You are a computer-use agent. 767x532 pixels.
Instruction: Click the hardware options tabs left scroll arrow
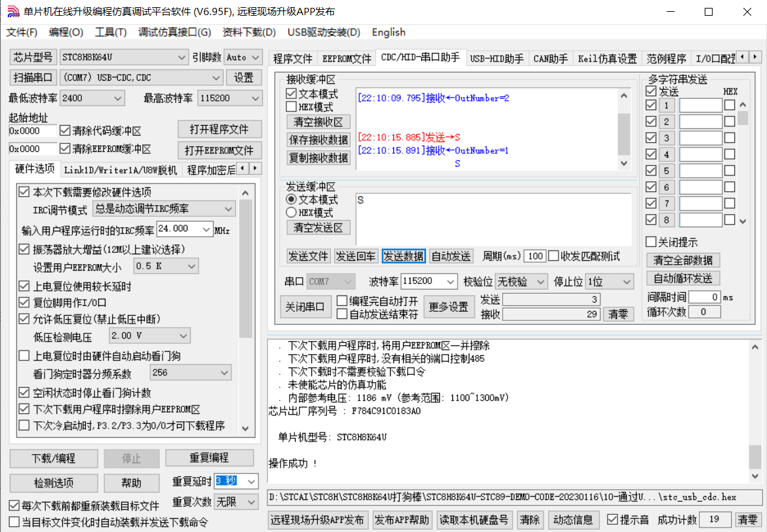click(243, 168)
